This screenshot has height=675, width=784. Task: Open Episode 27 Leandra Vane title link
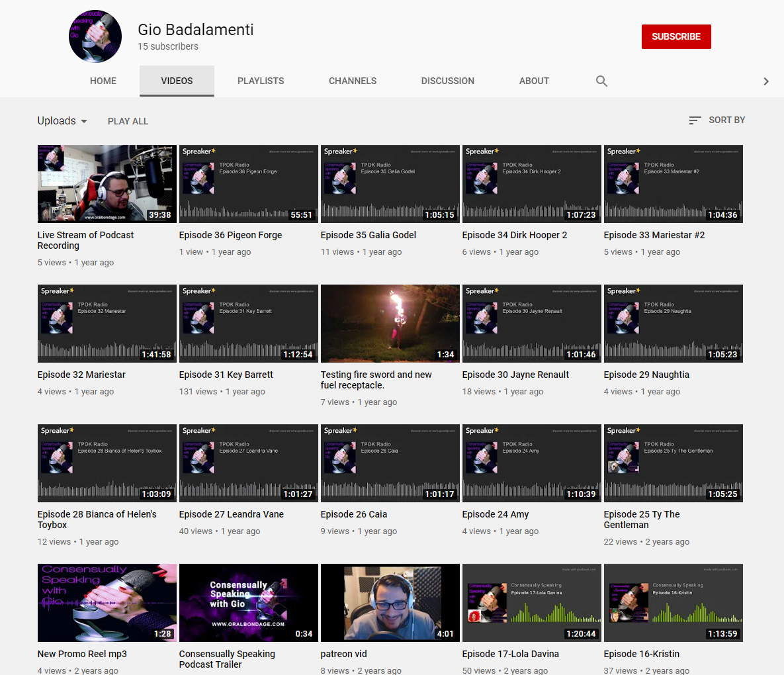pos(231,514)
